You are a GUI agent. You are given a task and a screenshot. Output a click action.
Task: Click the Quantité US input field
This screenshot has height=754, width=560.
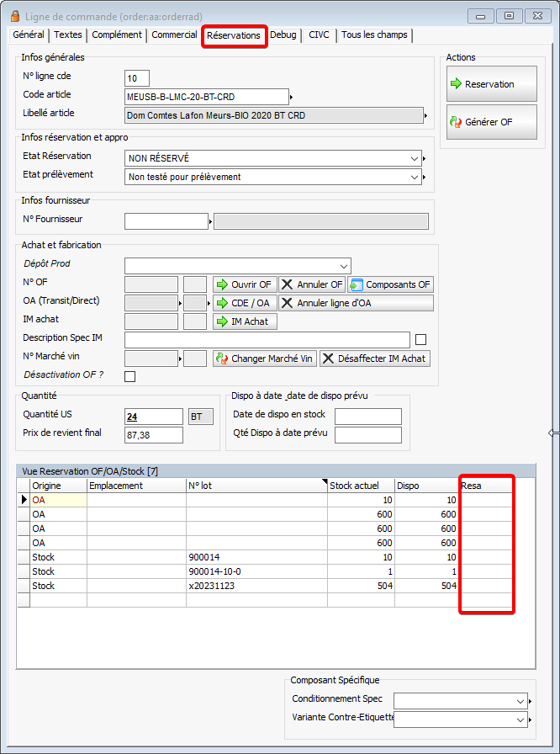(154, 417)
